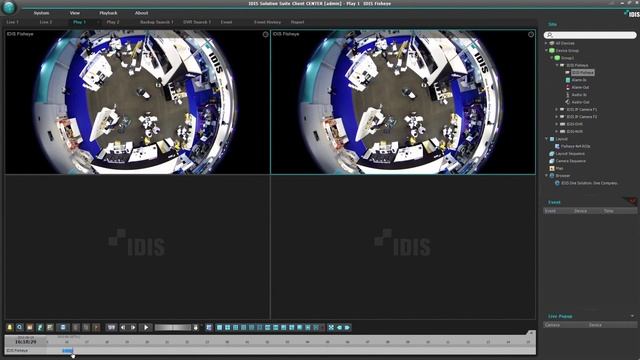The height and width of the screenshot is (360, 640).
Task: Switch to the Play 2 tab
Action: point(113,22)
